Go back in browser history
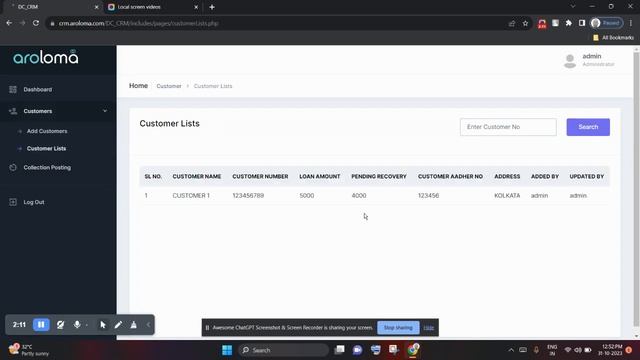The height and width of the screenshot is (360, 640). click(9, 23)
